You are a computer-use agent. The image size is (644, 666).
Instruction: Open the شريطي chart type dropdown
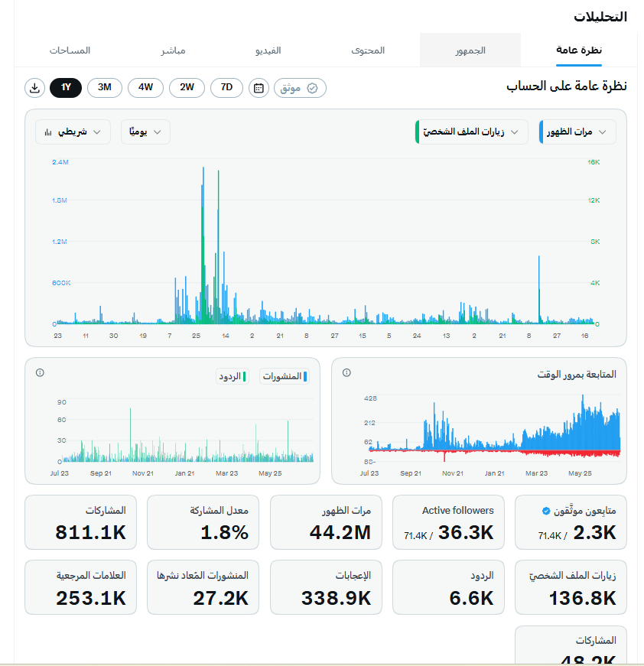coord(73,132)
